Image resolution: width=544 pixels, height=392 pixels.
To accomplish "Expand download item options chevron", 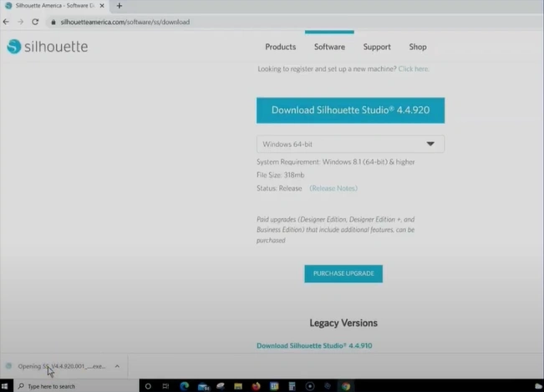I will 117,366.
